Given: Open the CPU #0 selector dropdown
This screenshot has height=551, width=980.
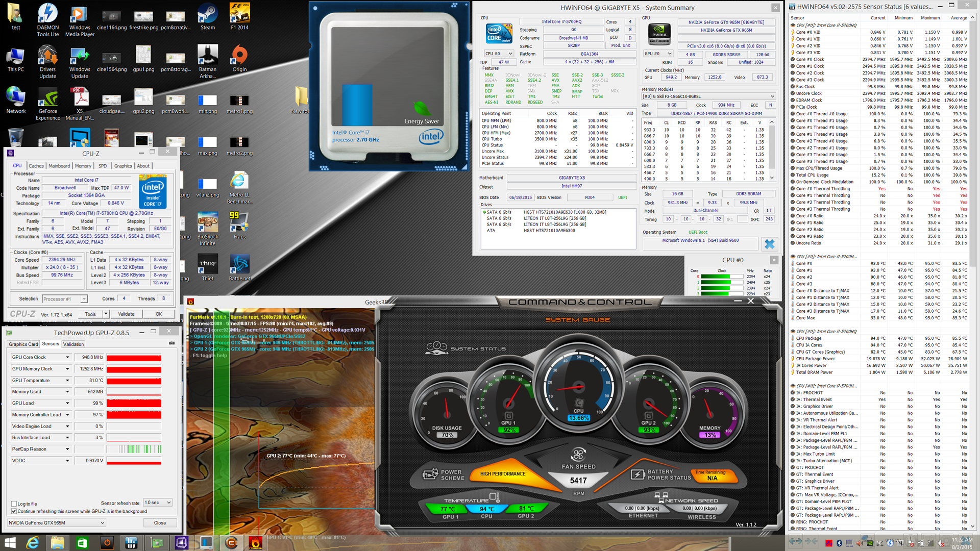Looking at the screenshot, I should (499, 54).
